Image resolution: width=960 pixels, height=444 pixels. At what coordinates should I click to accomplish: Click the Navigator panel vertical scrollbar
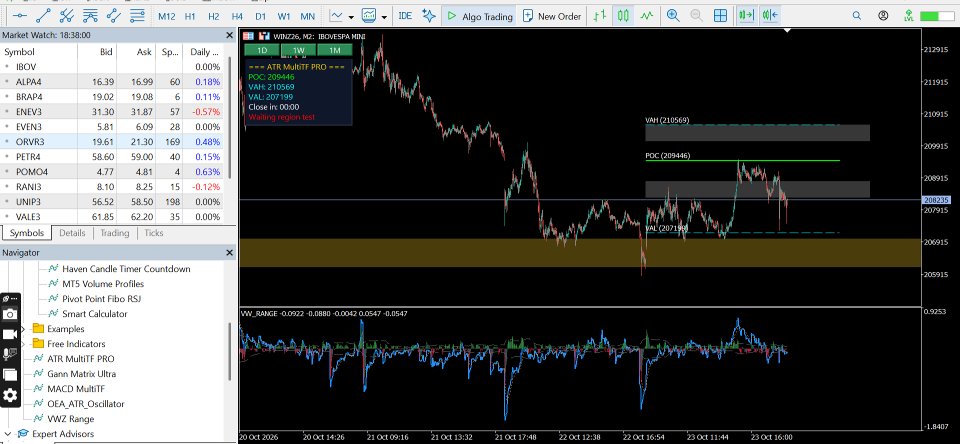230,352
